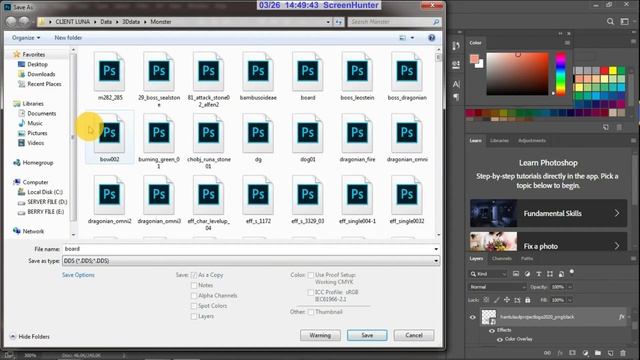Screen dimensions: 640x360
Task: Open the workspace switcher icon in Photoshop
Action: (624, 21)
